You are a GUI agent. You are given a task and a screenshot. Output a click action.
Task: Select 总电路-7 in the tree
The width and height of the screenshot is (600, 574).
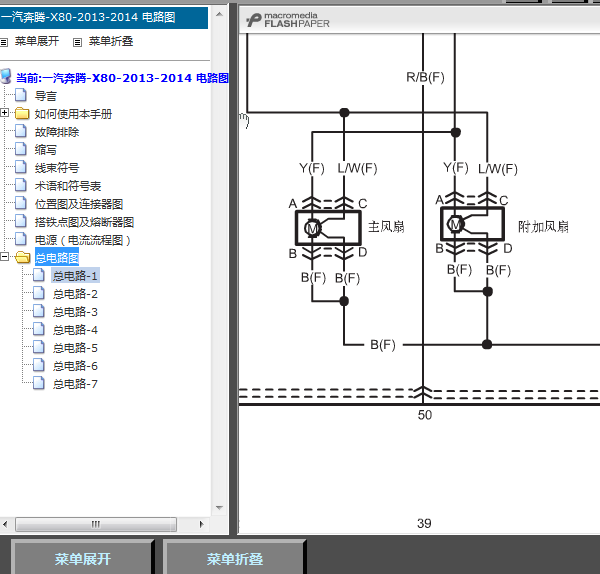(x=75, y=384)
